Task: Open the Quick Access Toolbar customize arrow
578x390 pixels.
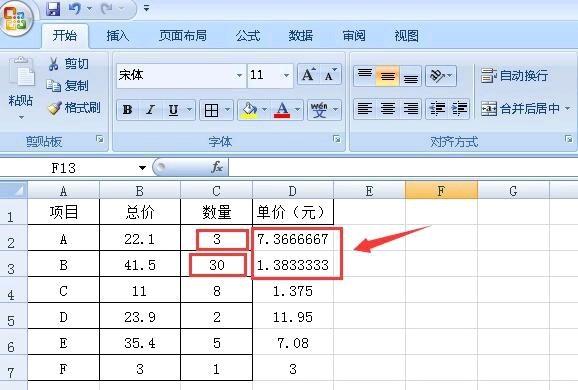Action: point(147,8)
